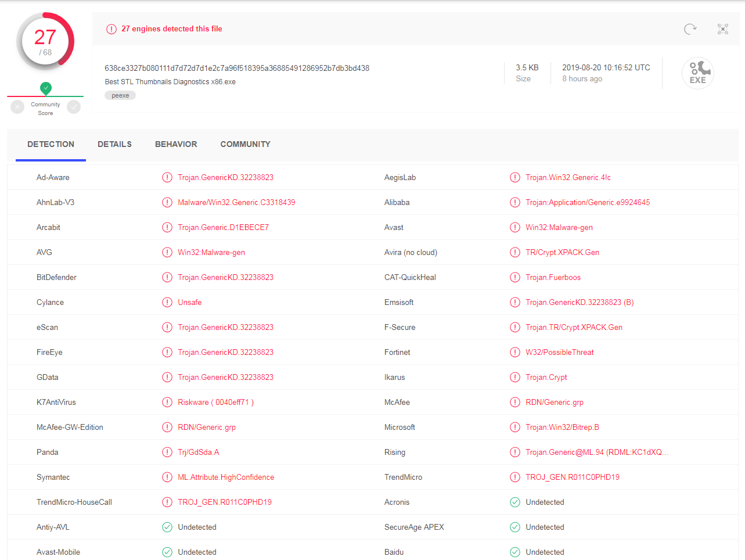Click the peexe tag

tap(120, 95)
